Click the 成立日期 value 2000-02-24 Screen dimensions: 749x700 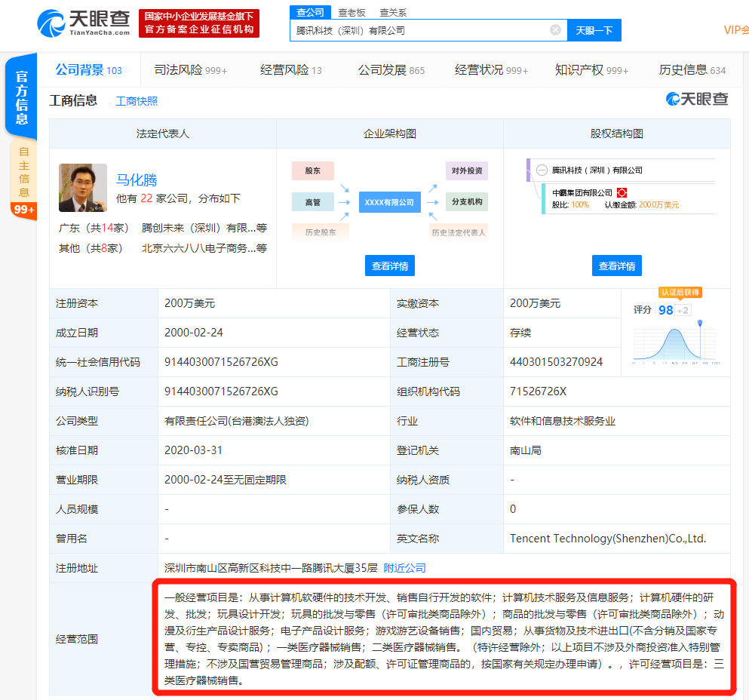[x=193, y=333]
